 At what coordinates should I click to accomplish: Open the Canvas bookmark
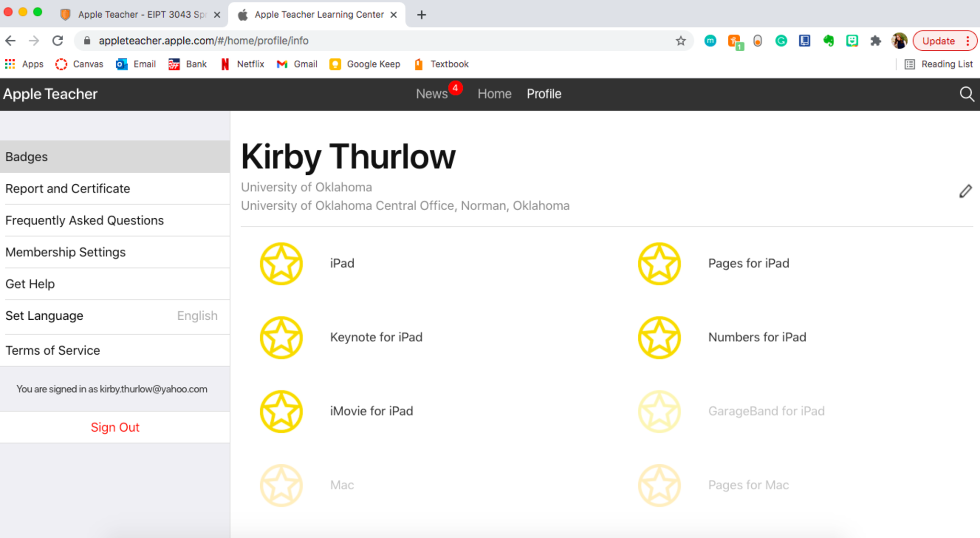coord(79,64)
